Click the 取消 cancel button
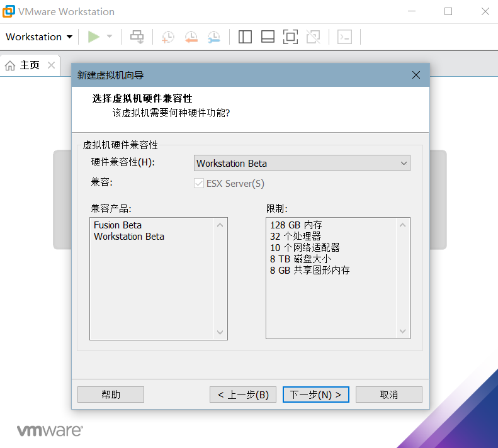498x448 pixels. (x=389, y=395)
